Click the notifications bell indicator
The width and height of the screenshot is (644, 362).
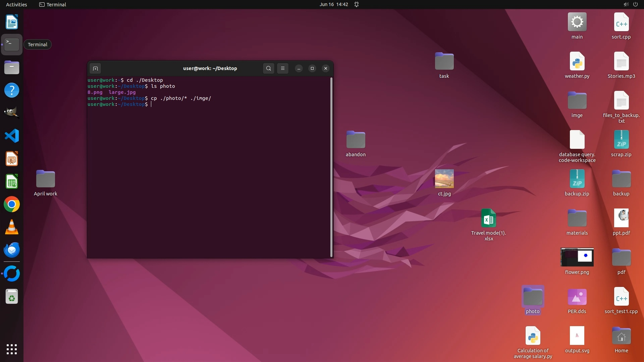click(x=357, y=4)
